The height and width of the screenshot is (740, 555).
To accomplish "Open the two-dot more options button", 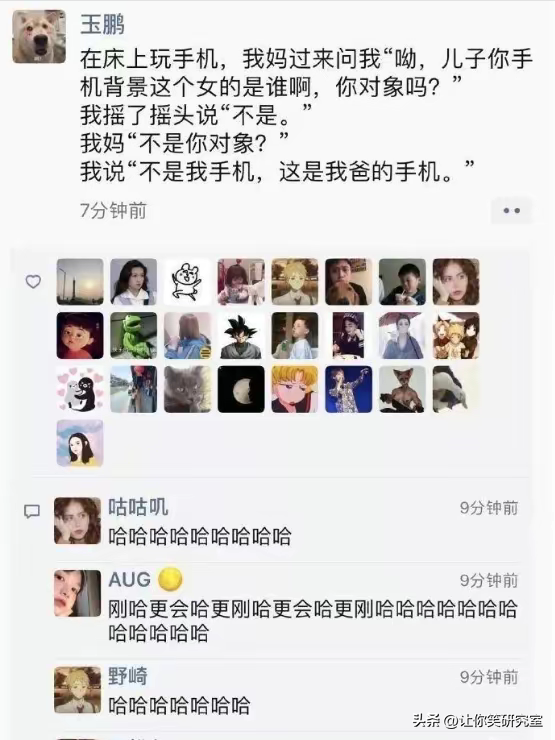I will tap(512, 210).
